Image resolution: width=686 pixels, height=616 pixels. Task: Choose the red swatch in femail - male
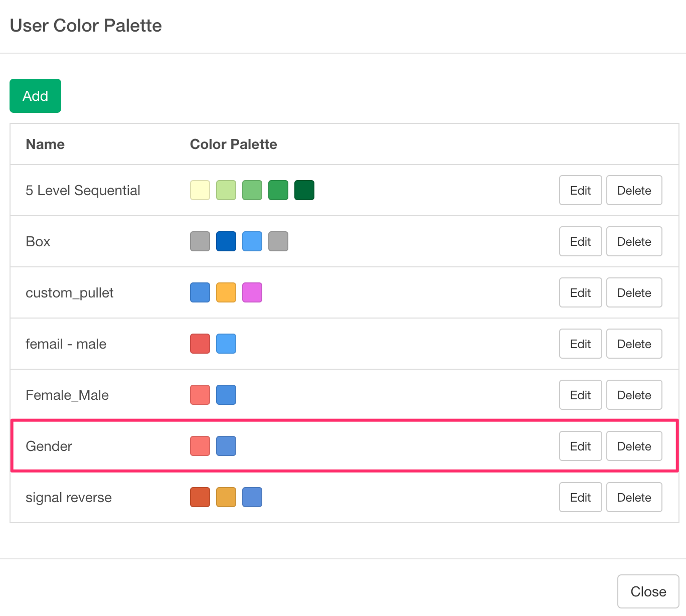(200, 344)
